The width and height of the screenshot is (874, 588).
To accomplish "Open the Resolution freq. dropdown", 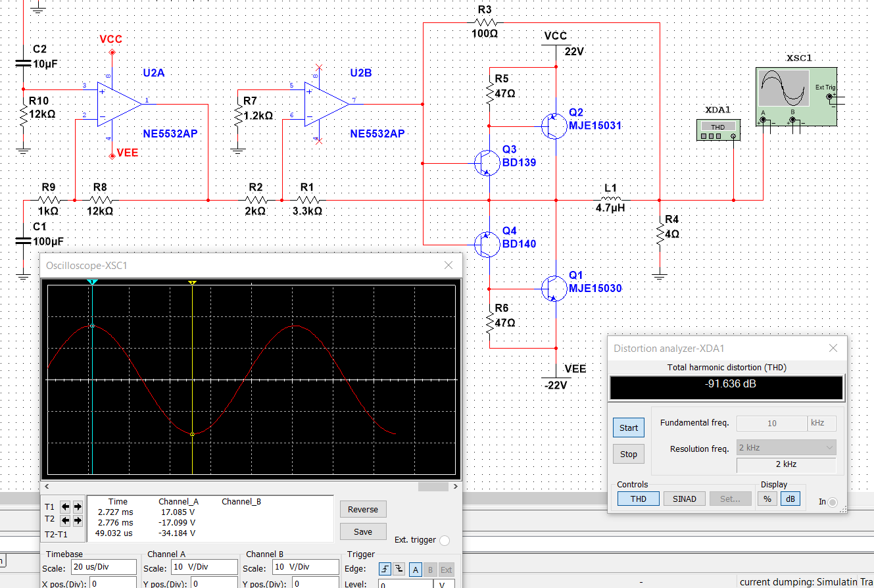I will point(787,448).
